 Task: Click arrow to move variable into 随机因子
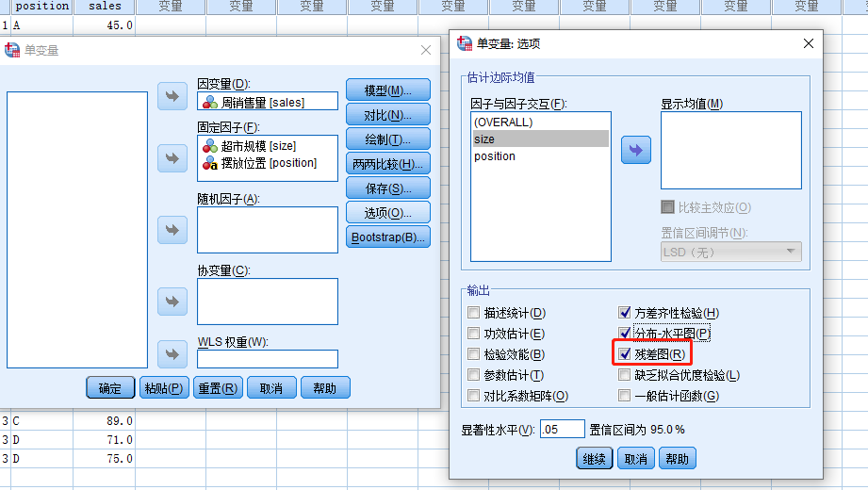point(172,230)
